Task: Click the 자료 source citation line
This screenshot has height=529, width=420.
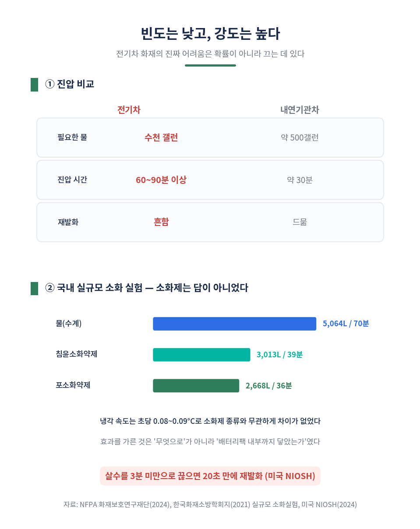Action: (x=210, y=504)
